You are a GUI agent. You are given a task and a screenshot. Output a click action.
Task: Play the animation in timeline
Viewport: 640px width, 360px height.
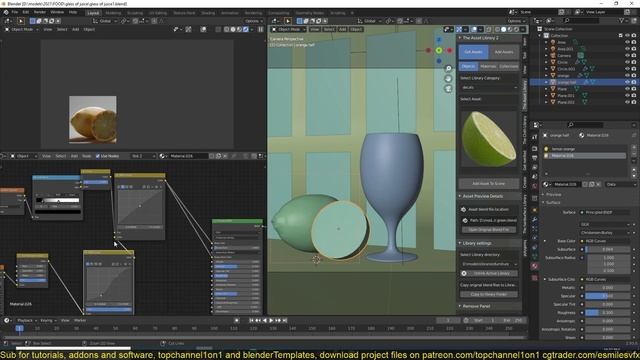(271, 320)
